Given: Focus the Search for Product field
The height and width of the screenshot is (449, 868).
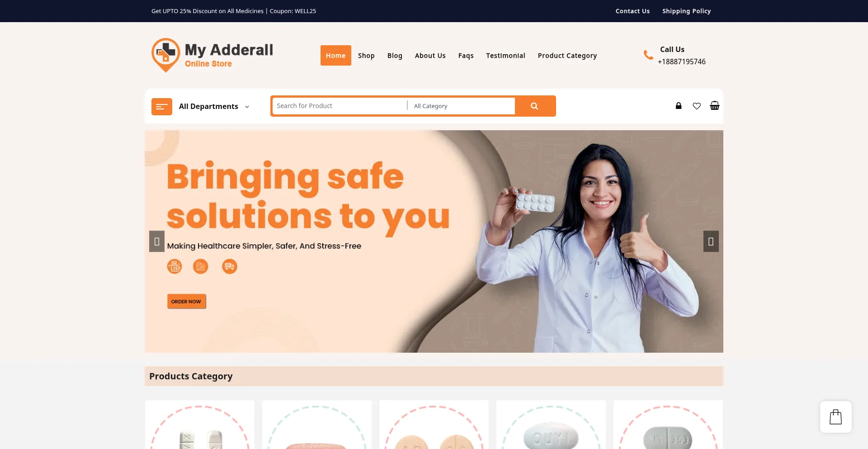Looking at the screenshot, I should point(340,106).
